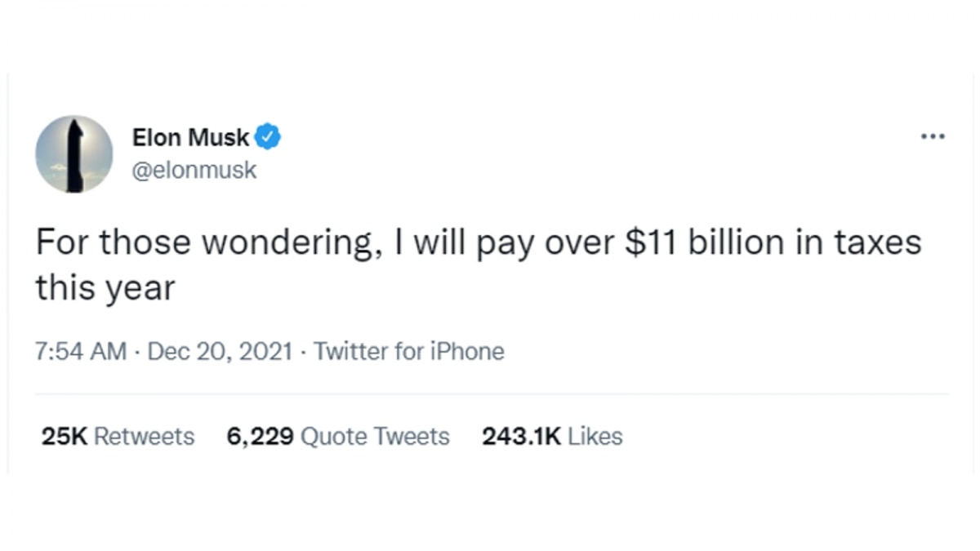Open the three-dot more options menu
980x551 pixels.
tap(932, 136)
